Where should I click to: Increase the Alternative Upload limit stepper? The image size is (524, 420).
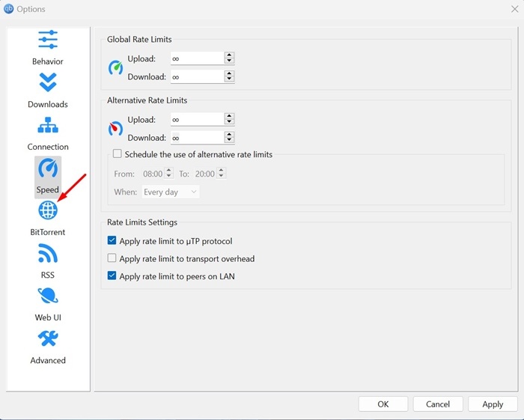(x=229, y=116)
